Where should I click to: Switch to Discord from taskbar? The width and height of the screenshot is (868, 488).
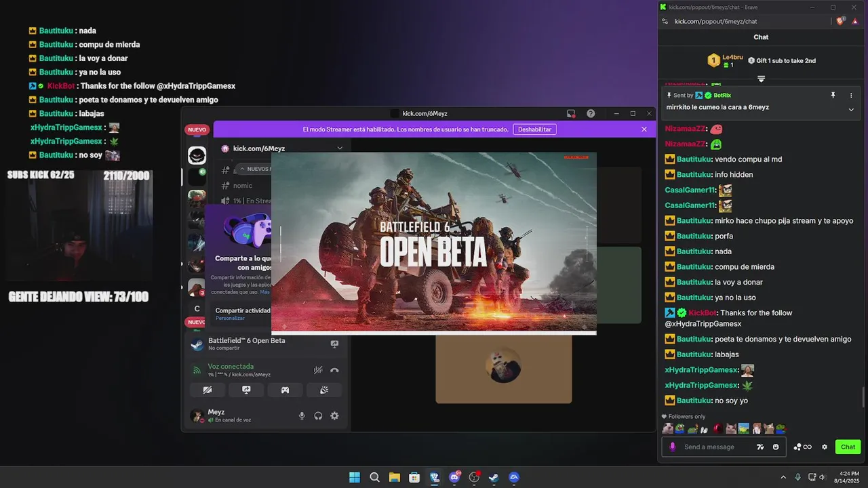tap(454, 477)
